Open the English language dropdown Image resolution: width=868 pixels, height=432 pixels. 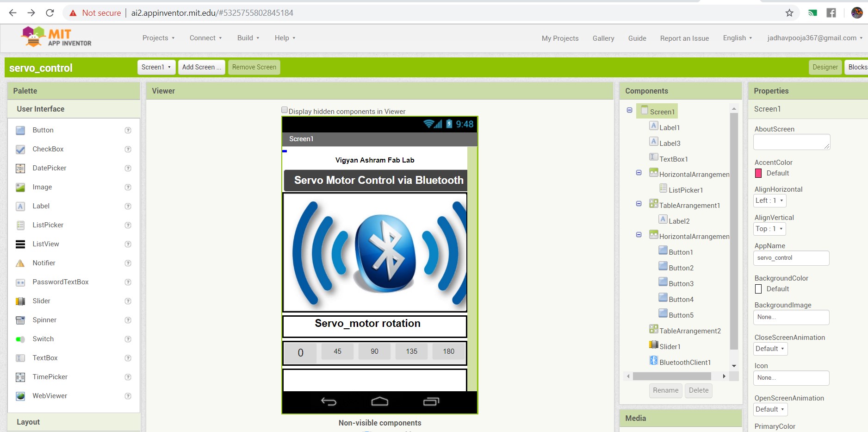coord(738,38)
